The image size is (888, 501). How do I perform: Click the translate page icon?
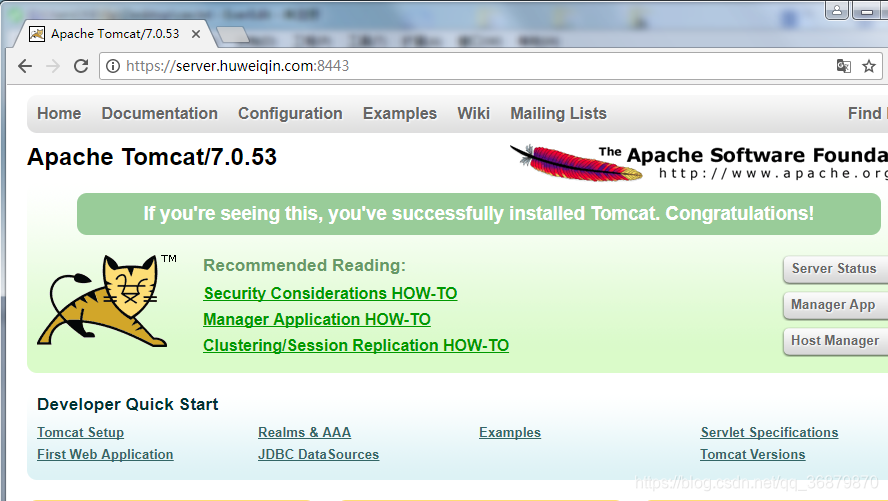(843, 66)
